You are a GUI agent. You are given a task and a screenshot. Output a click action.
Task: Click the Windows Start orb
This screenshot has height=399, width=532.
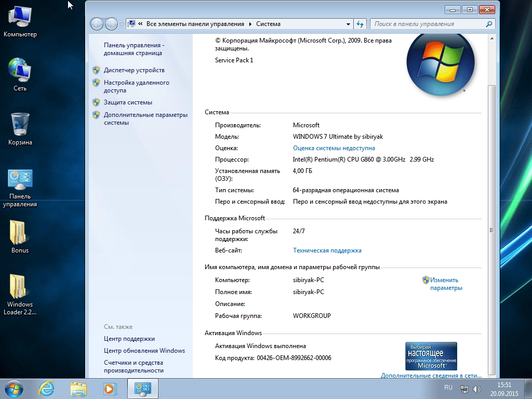14,389
